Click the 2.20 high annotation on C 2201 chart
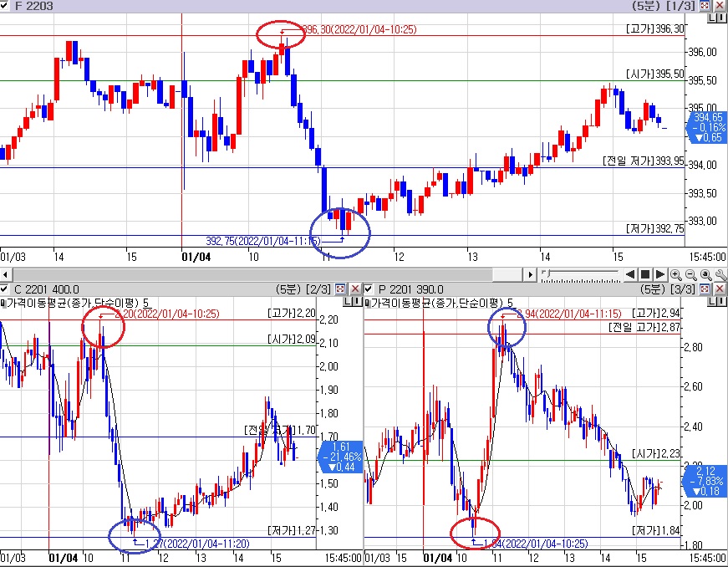Viewport: 728px width, 567px height. tap(166, 314)
